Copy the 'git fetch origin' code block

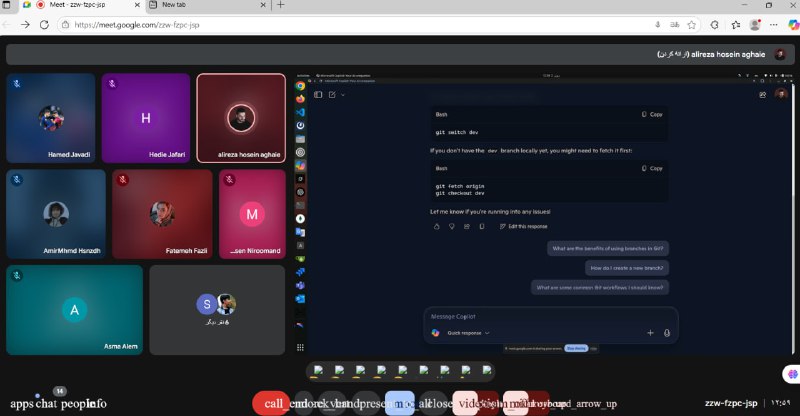[x=652, y=168]
